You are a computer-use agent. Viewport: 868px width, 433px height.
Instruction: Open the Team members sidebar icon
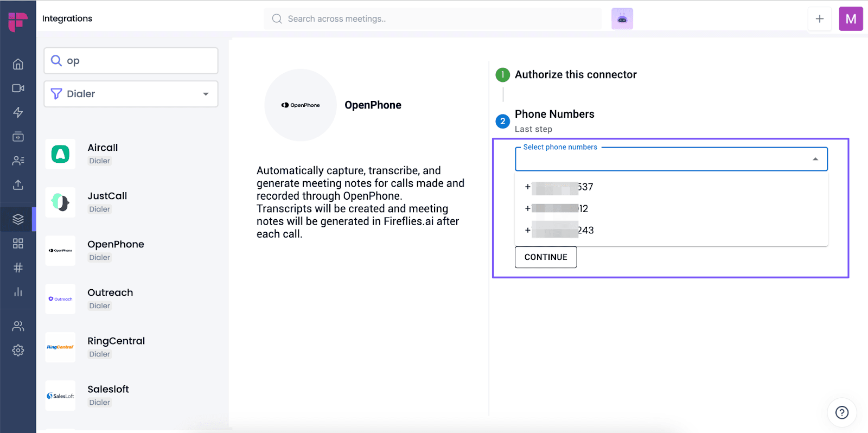point(18,326)
